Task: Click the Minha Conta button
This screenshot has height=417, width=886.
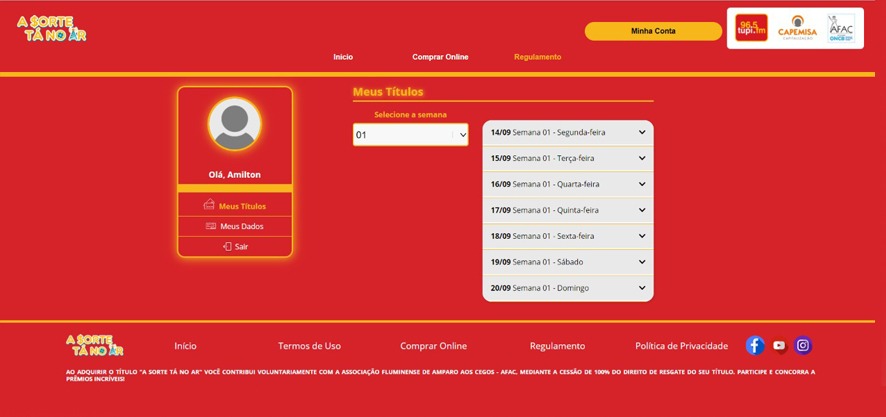Action: point(653,31)
